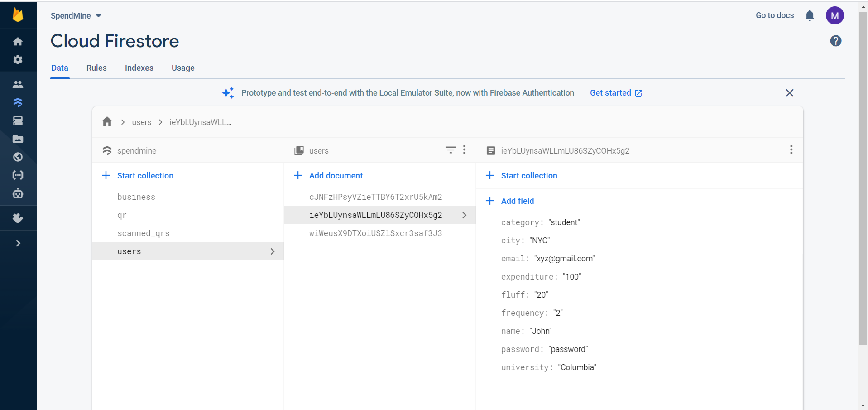Screen dimensions: 868x410
Task: Open Authentication users icon in sidebar
Action: point(18,84)
